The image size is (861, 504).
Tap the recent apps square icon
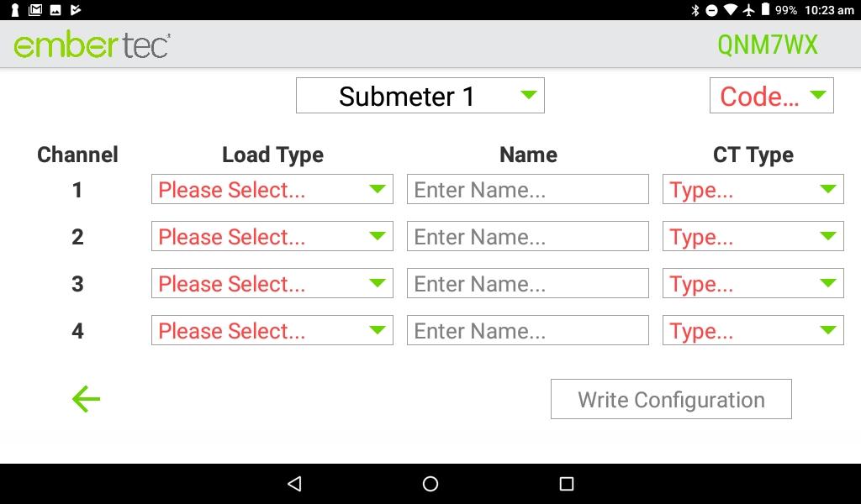click(566, 483)
